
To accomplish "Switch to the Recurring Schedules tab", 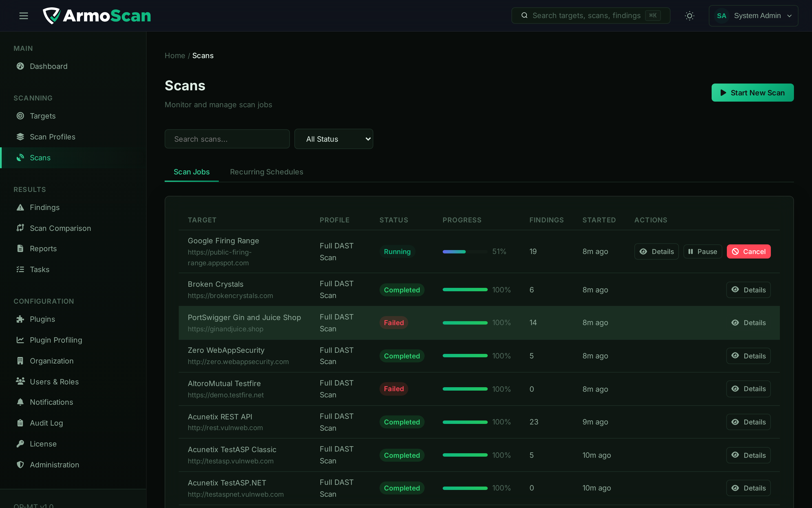I will point(266,172).
